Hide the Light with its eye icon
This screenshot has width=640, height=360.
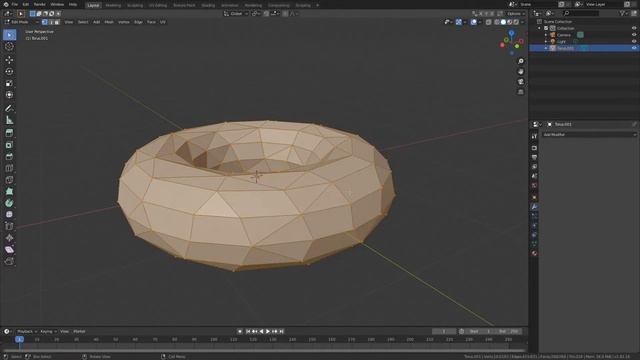pos(634,41)
